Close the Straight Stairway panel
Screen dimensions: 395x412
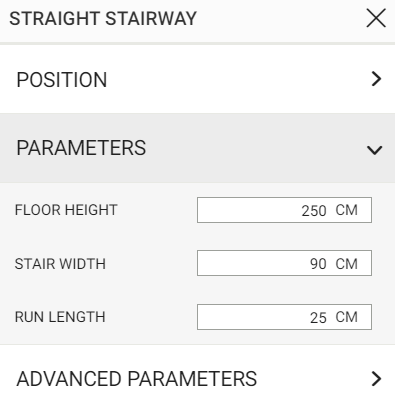coord(376,18)
